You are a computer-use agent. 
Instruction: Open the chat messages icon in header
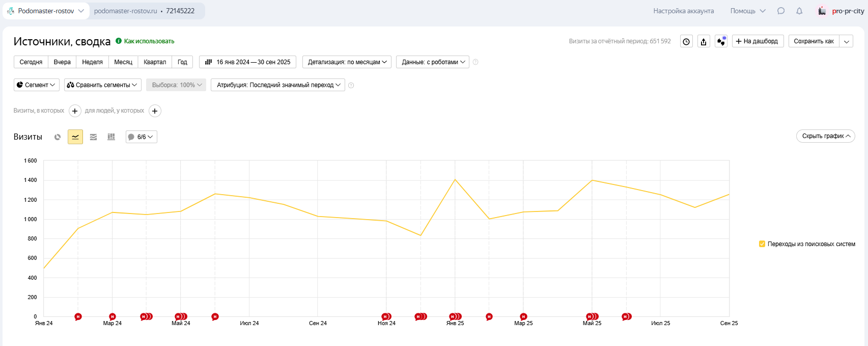pyautogui.click(x=781, y=11)
